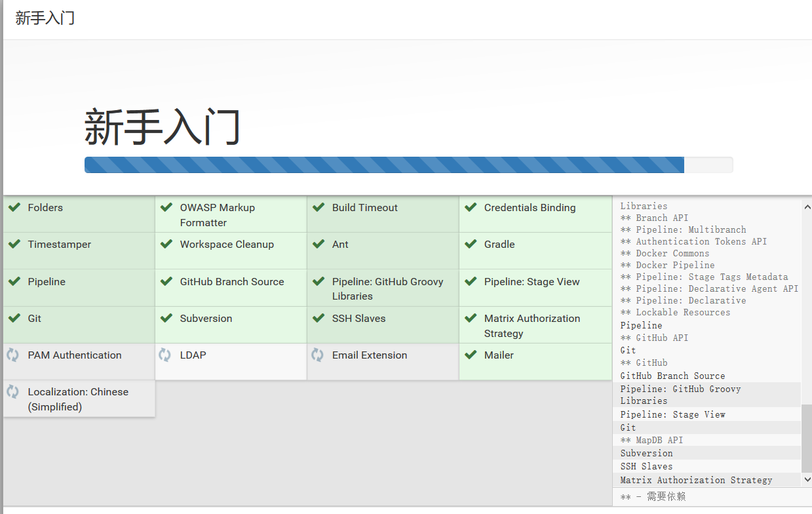Click log entry ** GitHub API
This screenshot has height=514, width=812.
[x=655, y=338]
